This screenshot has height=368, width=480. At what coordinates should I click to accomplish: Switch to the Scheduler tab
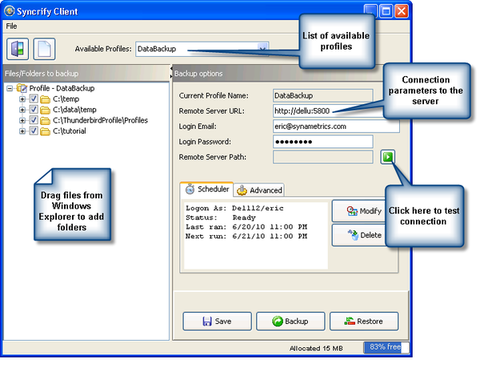click(207, 189)
